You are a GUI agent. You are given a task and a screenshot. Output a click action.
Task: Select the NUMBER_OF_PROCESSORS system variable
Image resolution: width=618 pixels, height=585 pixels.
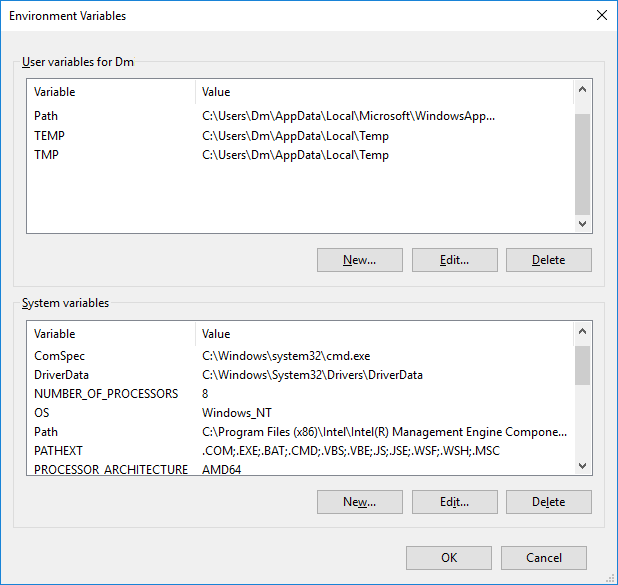click(105, 394)
